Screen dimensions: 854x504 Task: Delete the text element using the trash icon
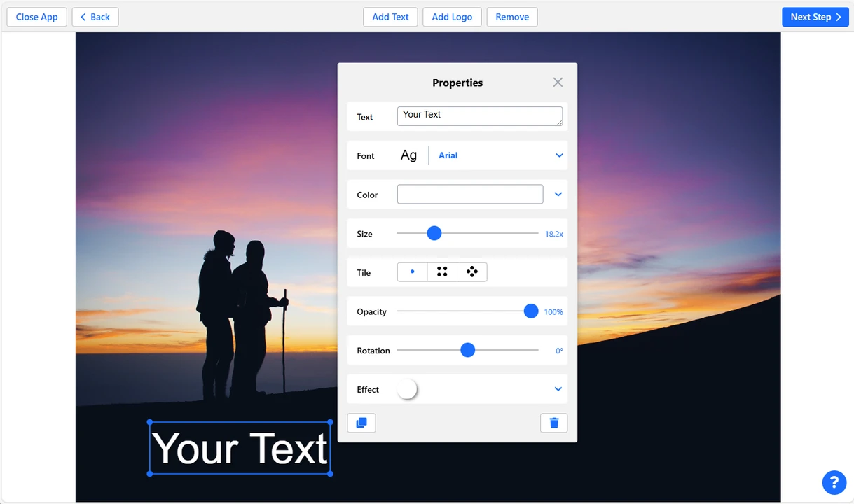[x=553, y=423]
